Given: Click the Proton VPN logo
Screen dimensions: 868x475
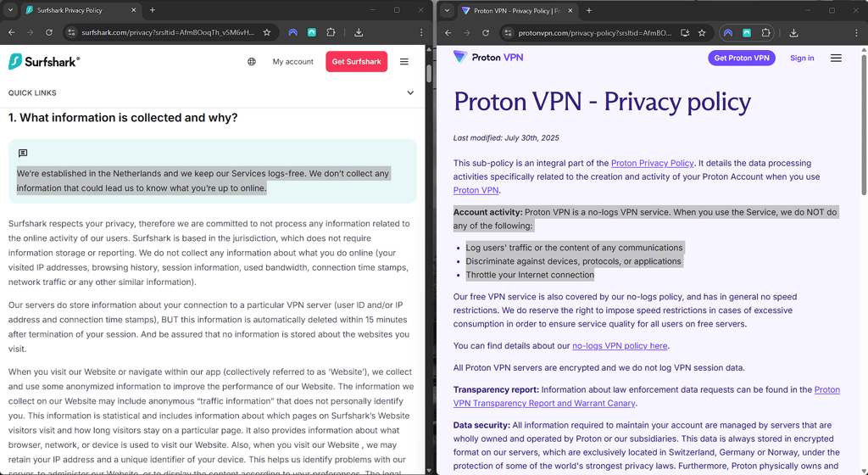Looking at the screenshot, I should (x=487, y=57).
